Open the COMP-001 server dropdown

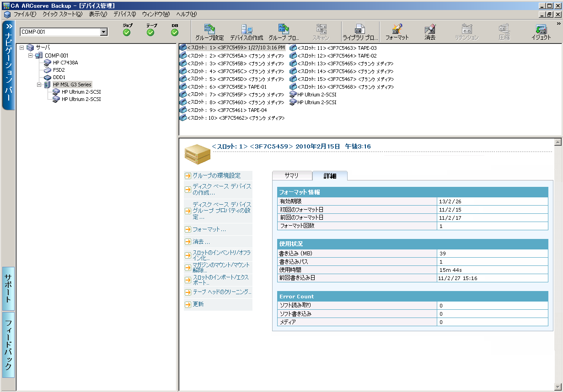point(103,32)
